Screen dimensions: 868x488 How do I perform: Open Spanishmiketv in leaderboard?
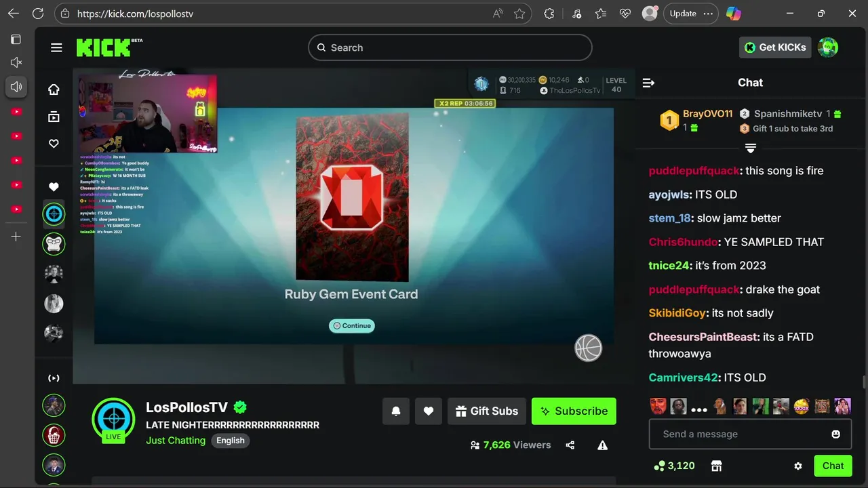pos(788,114)
